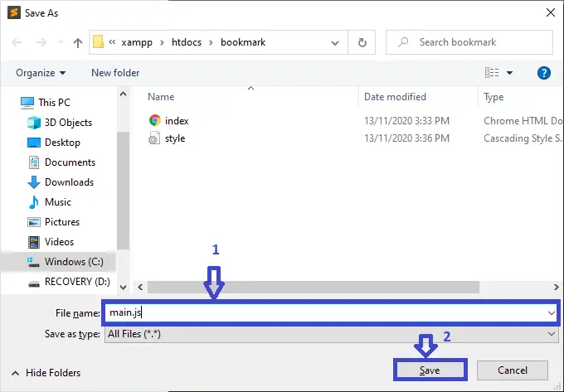Open the Help question mark icon
The height and width of the screenshot is (392, 564).
[544, 73]
